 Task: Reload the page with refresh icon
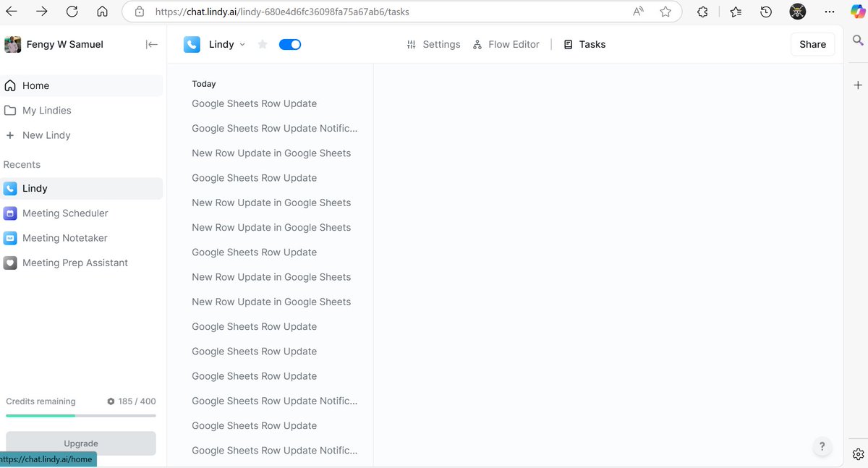tap(72, 12)
